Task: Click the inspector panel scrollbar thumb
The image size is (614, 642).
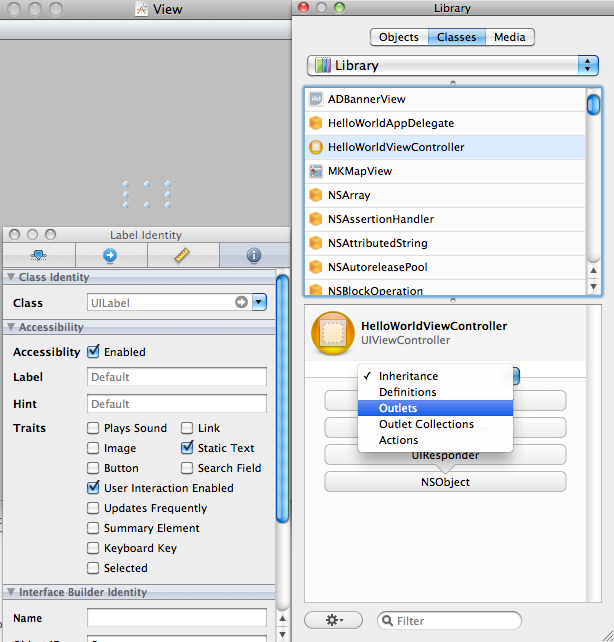Action: tap(282, 398)
